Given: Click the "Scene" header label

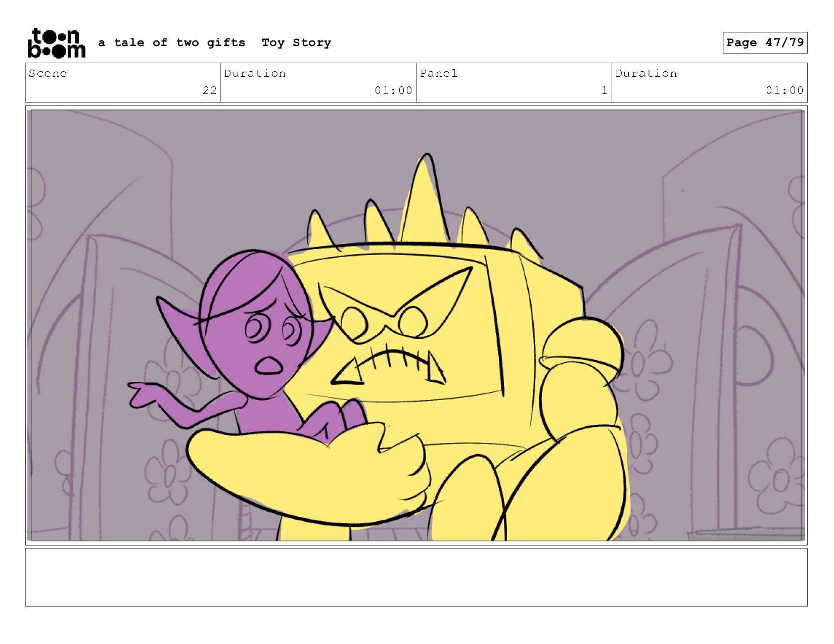Looking at the screenshot, I should 48,74.
